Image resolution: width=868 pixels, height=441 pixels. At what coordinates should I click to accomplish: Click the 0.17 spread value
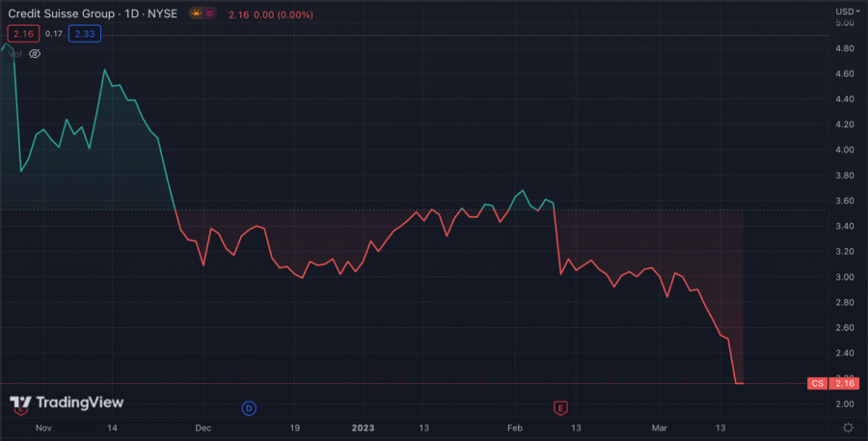(54, 34)
